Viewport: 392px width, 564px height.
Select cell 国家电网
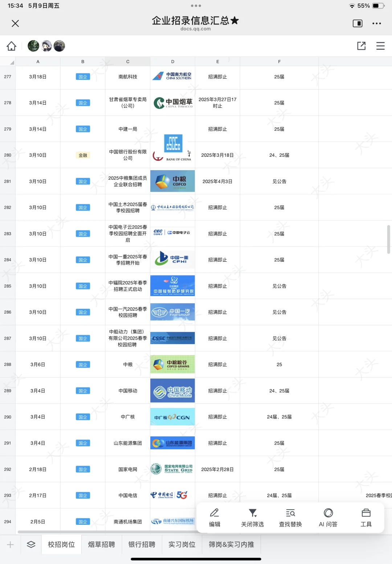pos(128,469)
